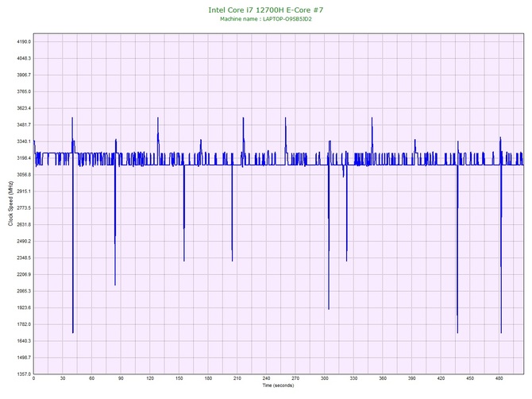Click the 300 tick on time axis
The image size is (532, 399).
pyautogui.click(x=325, y=378)
